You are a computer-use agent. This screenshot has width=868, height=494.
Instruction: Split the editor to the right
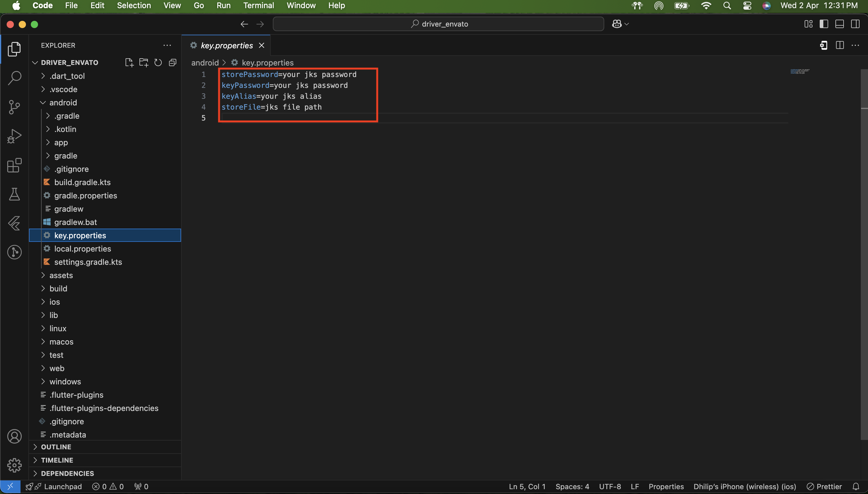(x=840, y=45)
